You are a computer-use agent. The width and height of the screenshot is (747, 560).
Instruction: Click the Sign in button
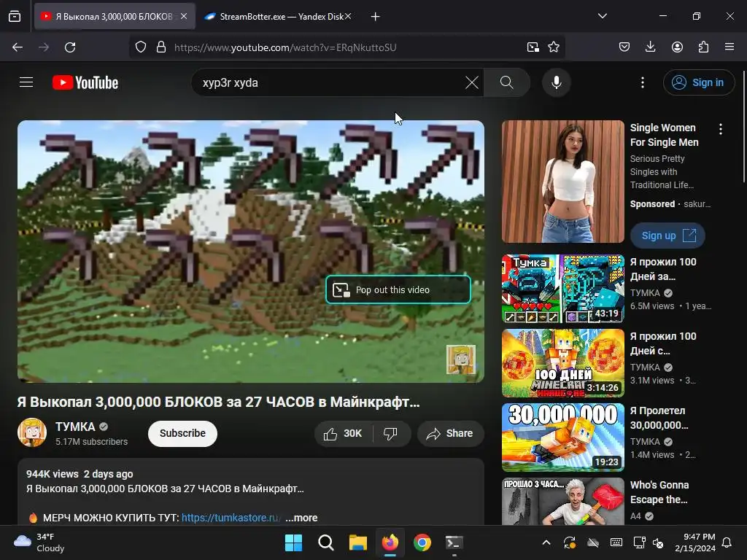click(x=698, y=82)
